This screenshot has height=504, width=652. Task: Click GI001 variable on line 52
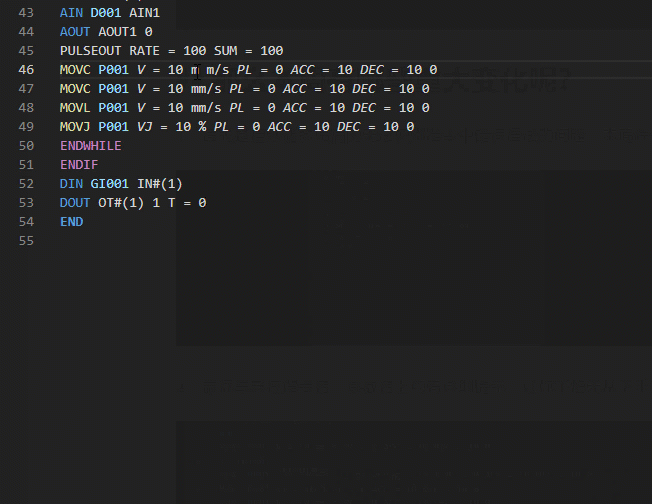point(110,184)
